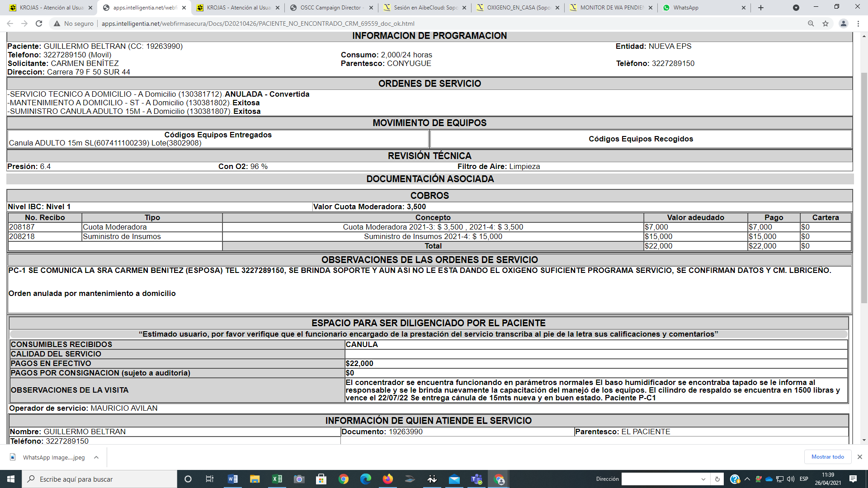Click the operator name MAURICIO AVILAN

pyautogui.click(x=124, y=408)
